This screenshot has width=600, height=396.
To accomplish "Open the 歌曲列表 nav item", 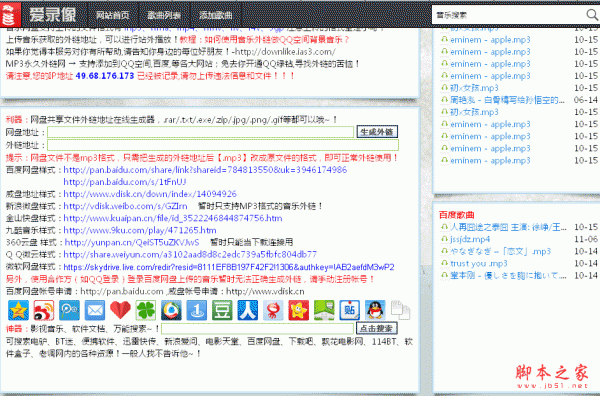I will [x=164, y=15].
